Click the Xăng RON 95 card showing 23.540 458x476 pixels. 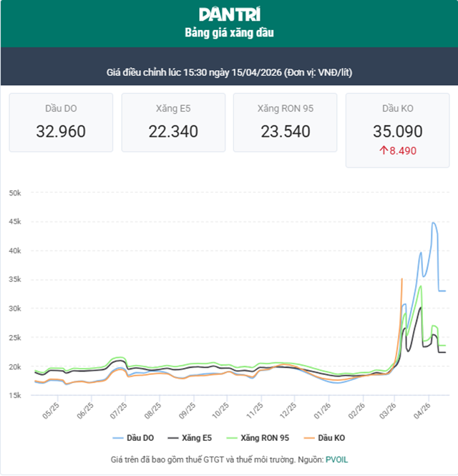285,121
